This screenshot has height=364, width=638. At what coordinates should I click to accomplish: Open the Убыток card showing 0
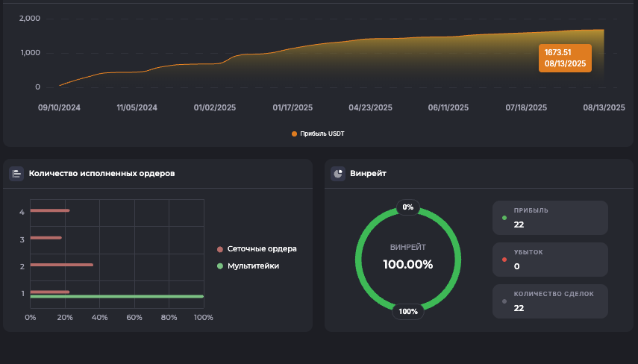point(550,260)
